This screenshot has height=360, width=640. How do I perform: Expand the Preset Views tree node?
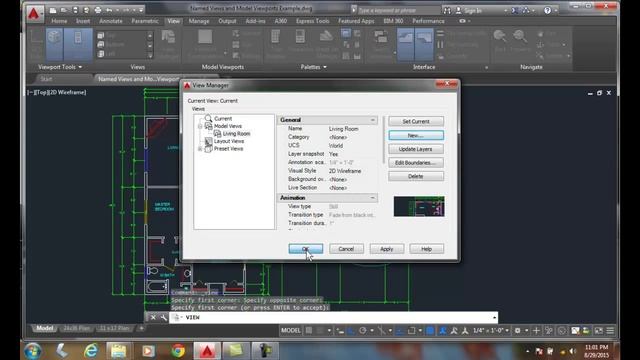tap(200, 149)
